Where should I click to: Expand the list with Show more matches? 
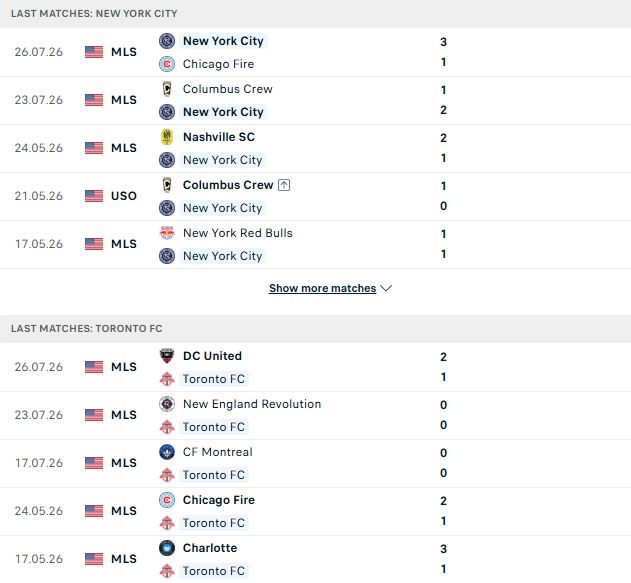pos(322,288)
